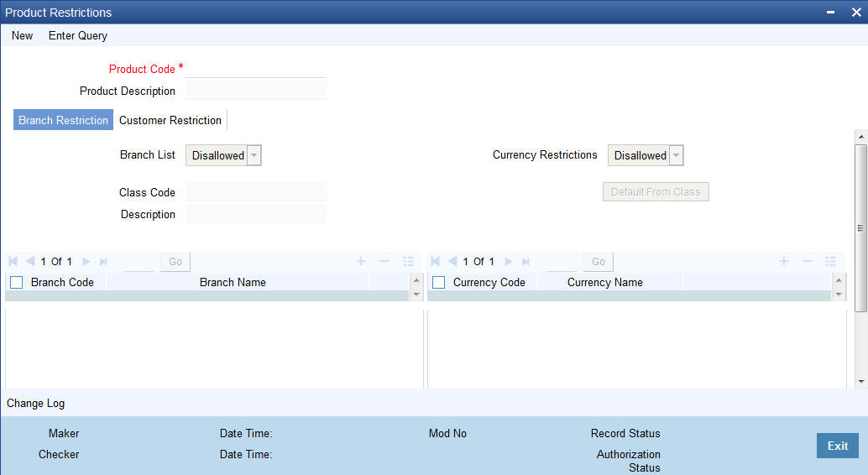Click the Description field below Class Code
Screen dimensions: 868x475
256,213
